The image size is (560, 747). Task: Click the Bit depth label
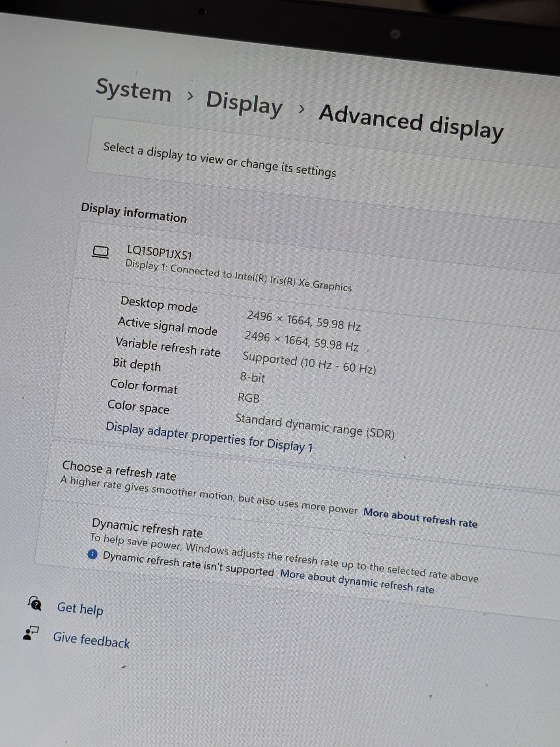click(x=137, y=364)
